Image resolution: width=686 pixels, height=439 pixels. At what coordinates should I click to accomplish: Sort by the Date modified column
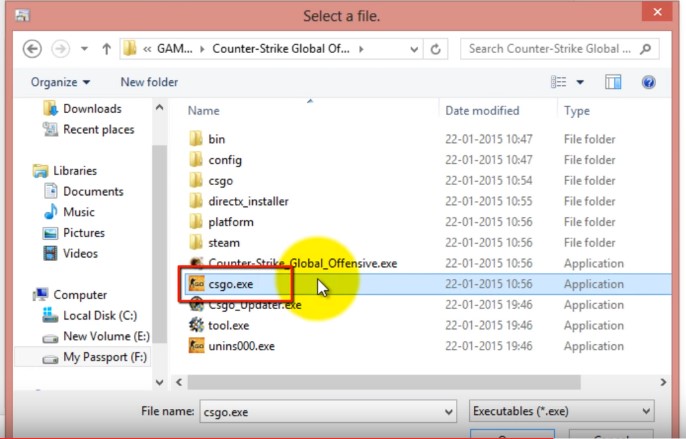[482, 111]
